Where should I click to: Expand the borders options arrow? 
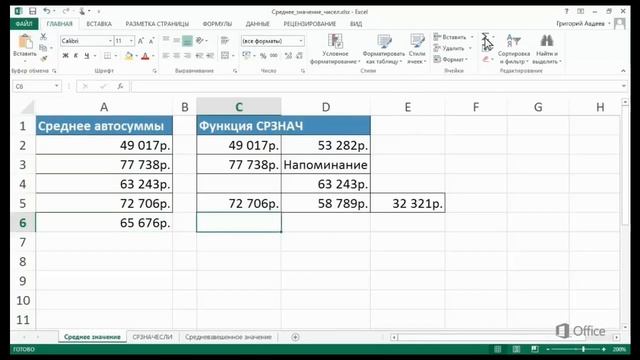point(116,56)
